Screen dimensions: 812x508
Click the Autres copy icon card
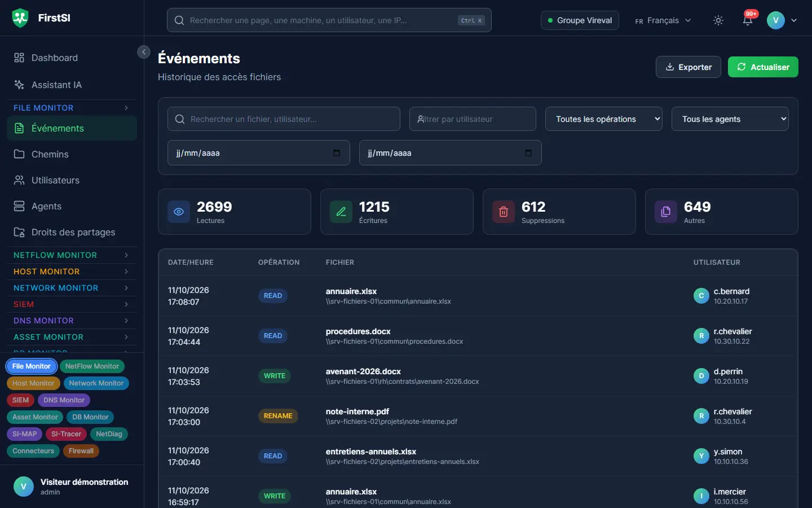tap(666, 212)
